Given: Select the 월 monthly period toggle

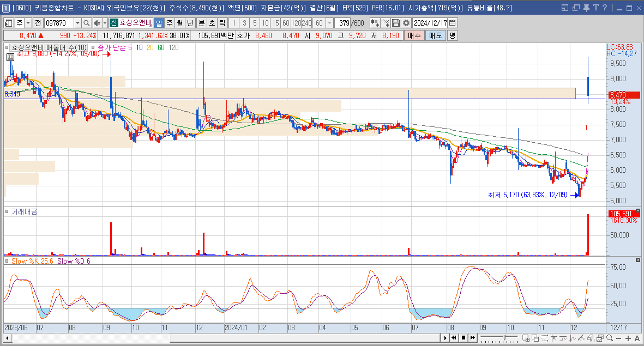Looking at the screenshot, I should (179, 23).
